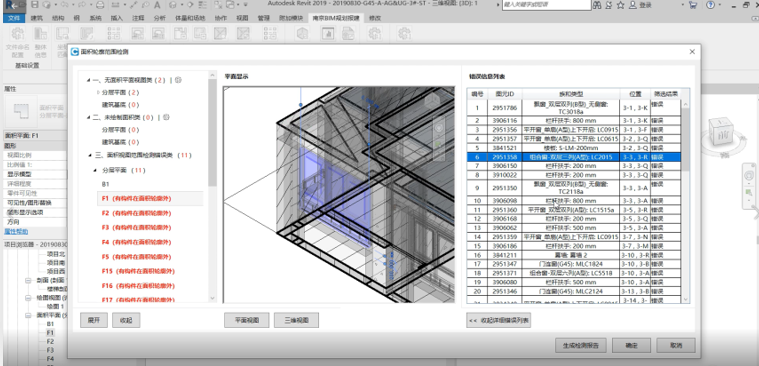The height and width of the screenshot is (366, 759).
Task: Click the Save icon in quick access toolbar
Action: pyautogui.click(x=35, y=5)
